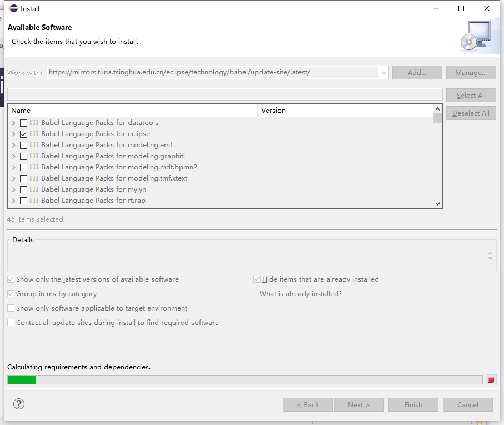Click the software list scrollbar down arrow
Image resolution: width=504 pixels, height=425 pixels.
437,203
